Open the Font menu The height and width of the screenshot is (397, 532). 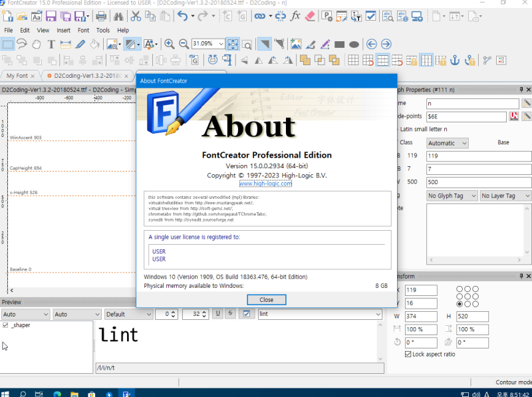click(x=83, y=30)
